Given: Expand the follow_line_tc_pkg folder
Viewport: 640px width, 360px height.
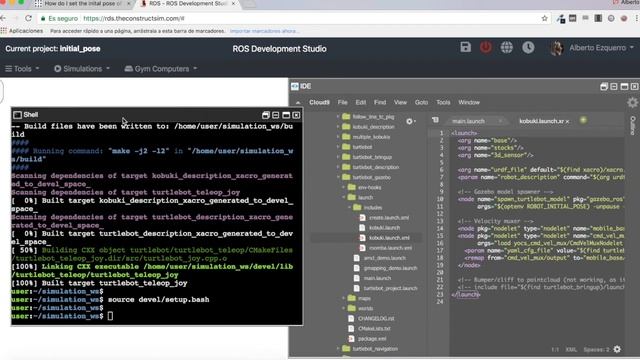Looking at the screenshot, I should tap(338, 117).
